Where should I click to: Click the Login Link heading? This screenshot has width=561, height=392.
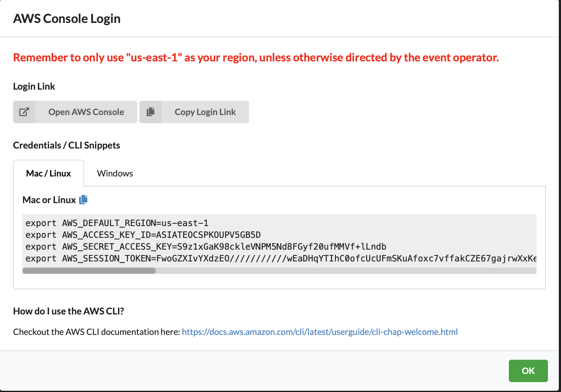34,86
